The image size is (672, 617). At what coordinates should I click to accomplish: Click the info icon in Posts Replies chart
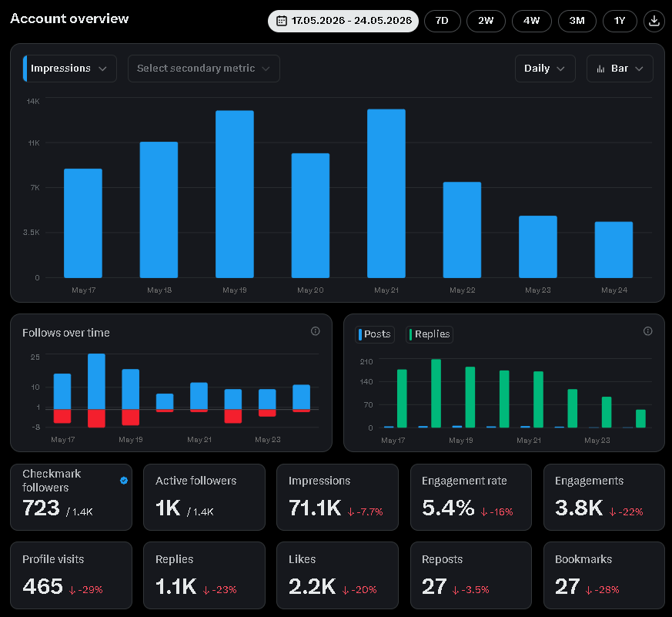(x=648, y=331)
